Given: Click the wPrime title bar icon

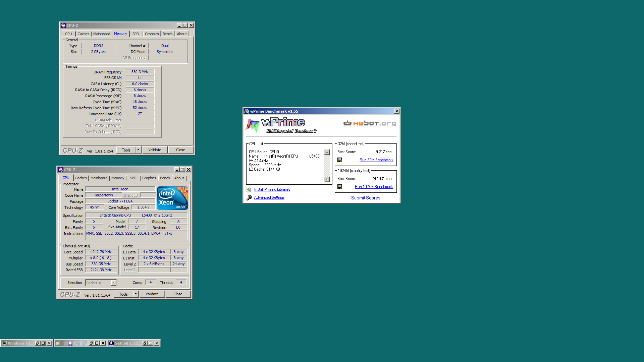Looking at the screenshot, I should pos(247,111).
